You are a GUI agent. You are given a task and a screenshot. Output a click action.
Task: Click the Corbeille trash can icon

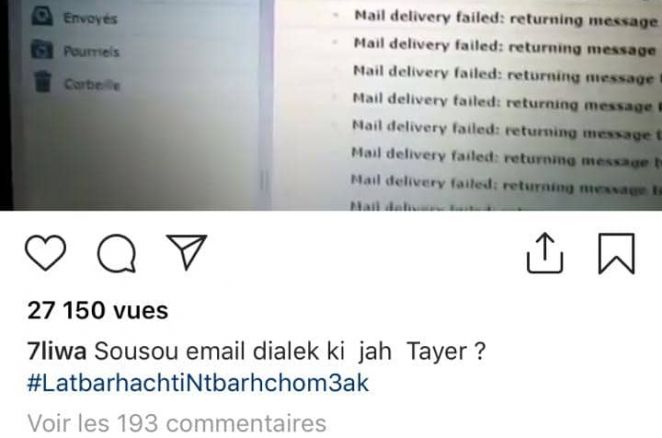[43, 82]
